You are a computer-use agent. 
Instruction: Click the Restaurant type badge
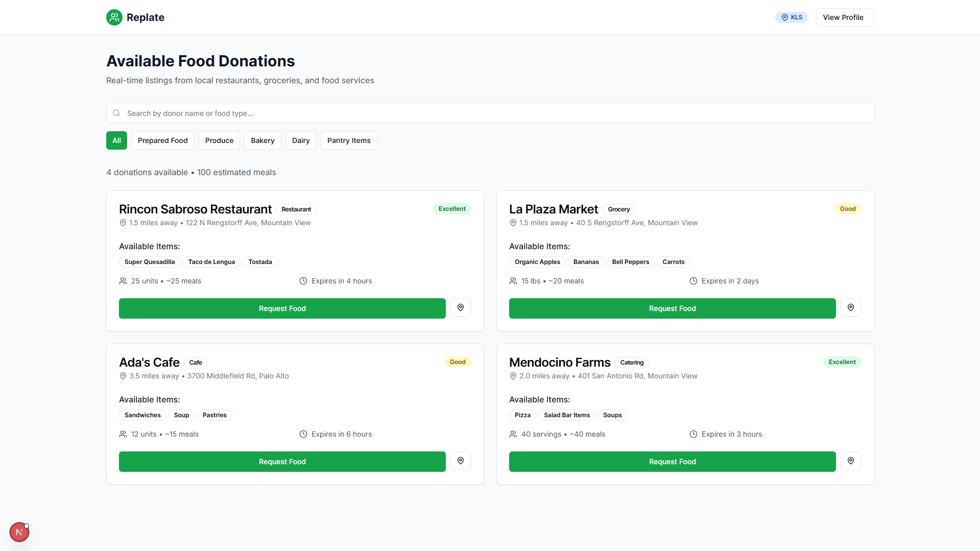[296, 209]
